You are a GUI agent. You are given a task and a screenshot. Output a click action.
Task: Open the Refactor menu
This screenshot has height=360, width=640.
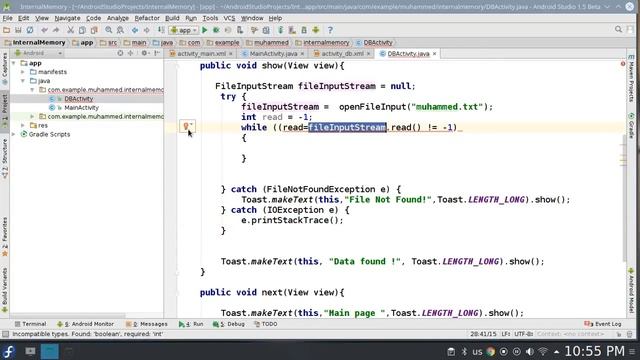(147, 18)
